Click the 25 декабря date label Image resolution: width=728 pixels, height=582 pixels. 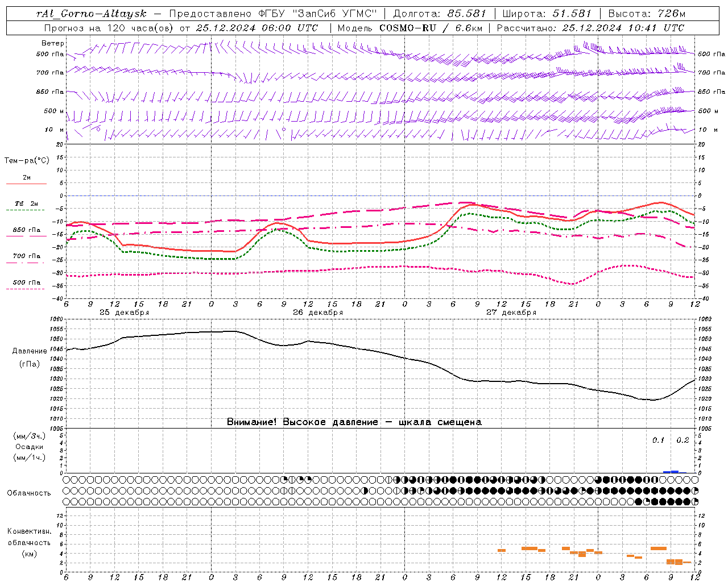pos(124,313)
